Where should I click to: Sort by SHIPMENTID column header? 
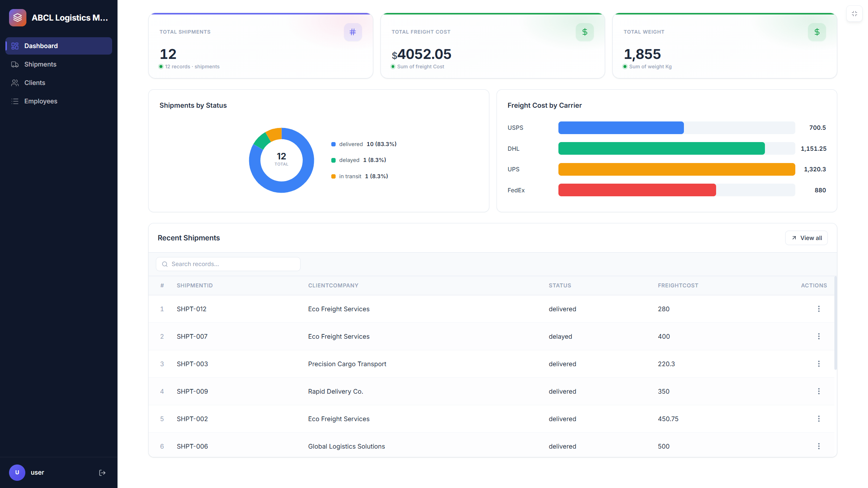(x=195, y=286)
